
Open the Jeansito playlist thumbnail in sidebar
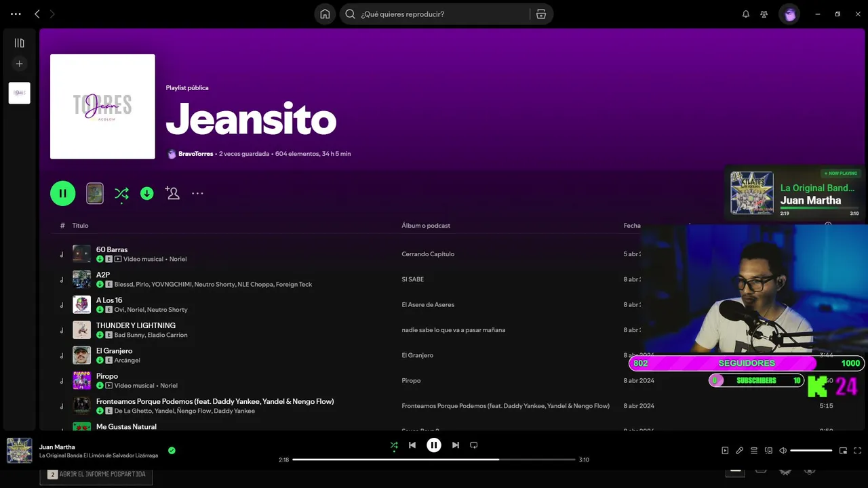[x=19, y=93]
